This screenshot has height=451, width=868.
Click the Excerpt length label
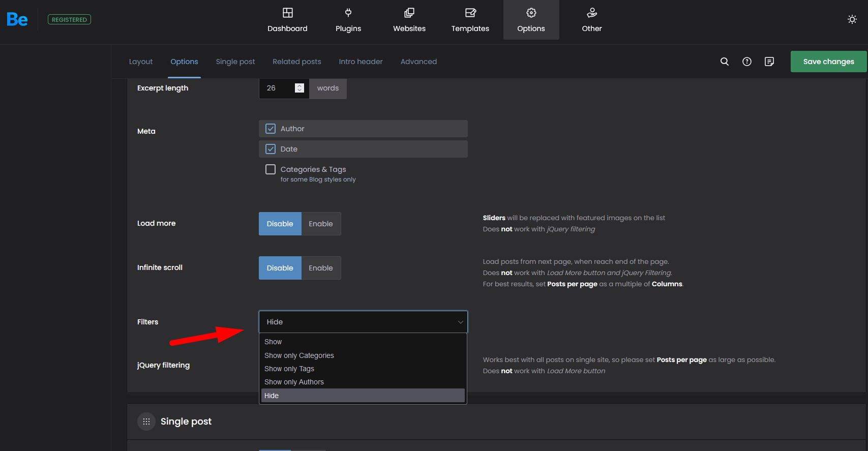click(x=163, y=88)
